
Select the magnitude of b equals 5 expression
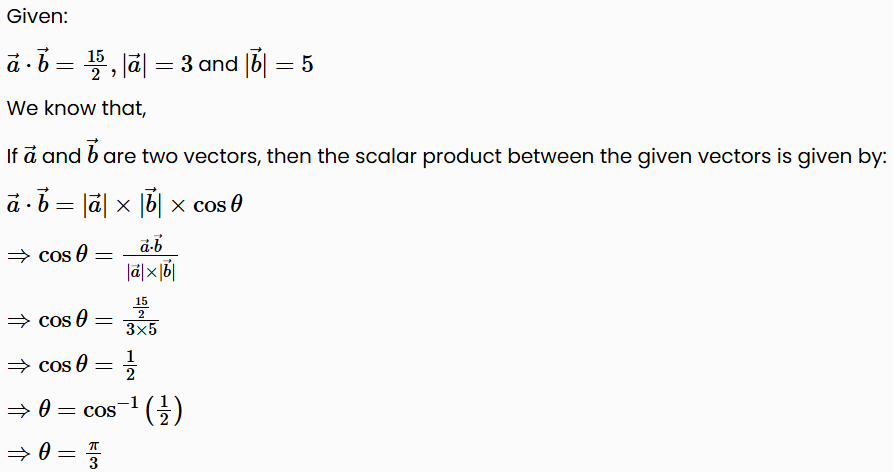[x=278, y=64]
